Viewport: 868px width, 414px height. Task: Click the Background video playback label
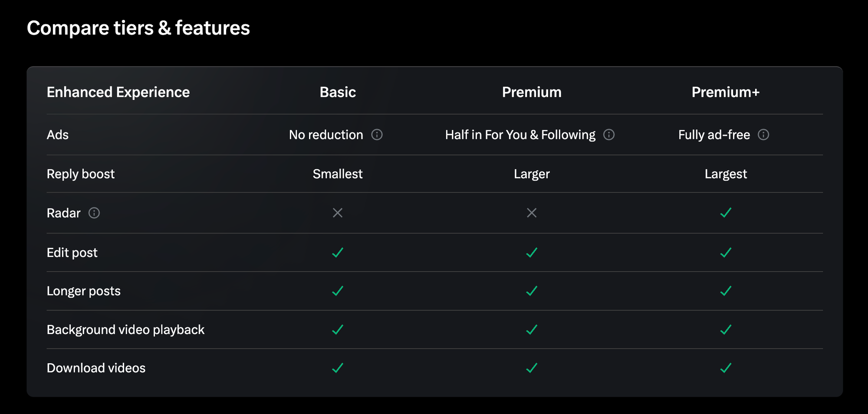coord(125,330)
